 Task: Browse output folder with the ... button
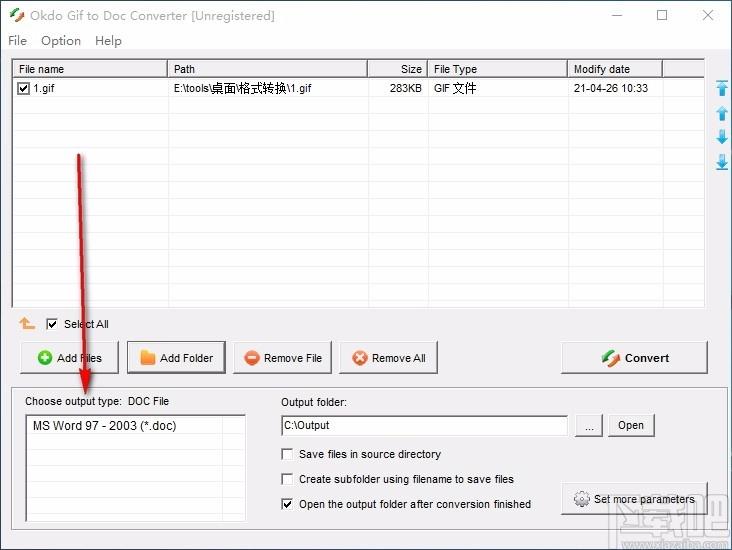click(x=589, y=425)
